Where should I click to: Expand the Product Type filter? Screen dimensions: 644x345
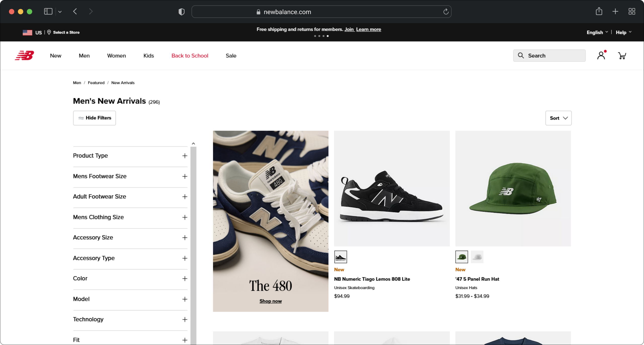130,156
